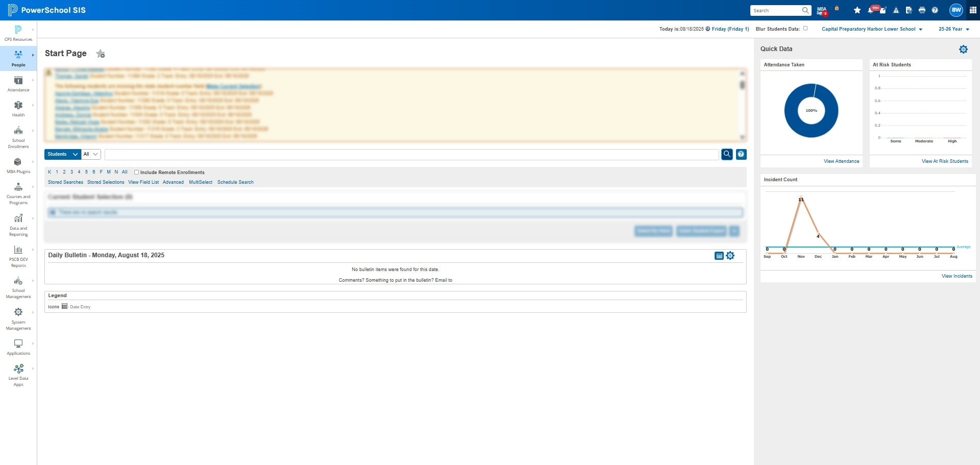Screen dimensions: 980x465
Task: Open the Students search type dropdown
Action: coord(63,154)
